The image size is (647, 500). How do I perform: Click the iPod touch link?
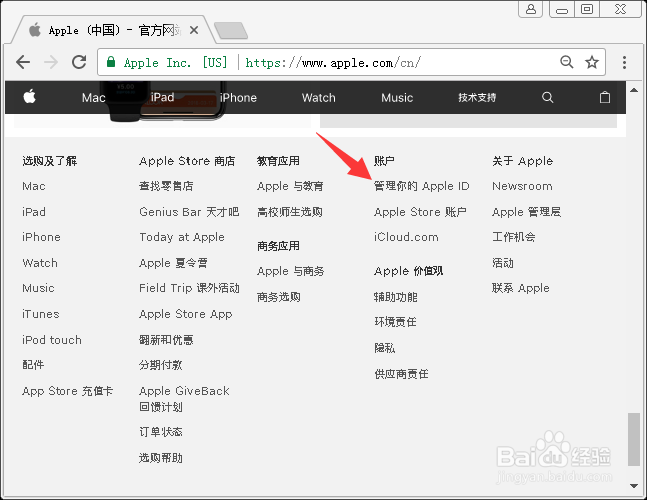(52, 340)
